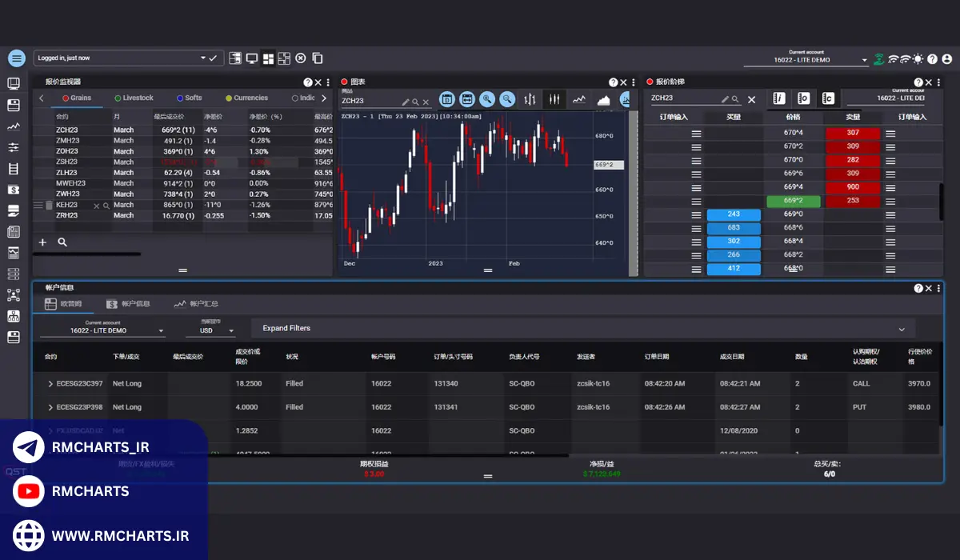This screenshot has height=560, width=960.
Task: Toggle the light/dark theme sun icon
Action: (918, 59)
